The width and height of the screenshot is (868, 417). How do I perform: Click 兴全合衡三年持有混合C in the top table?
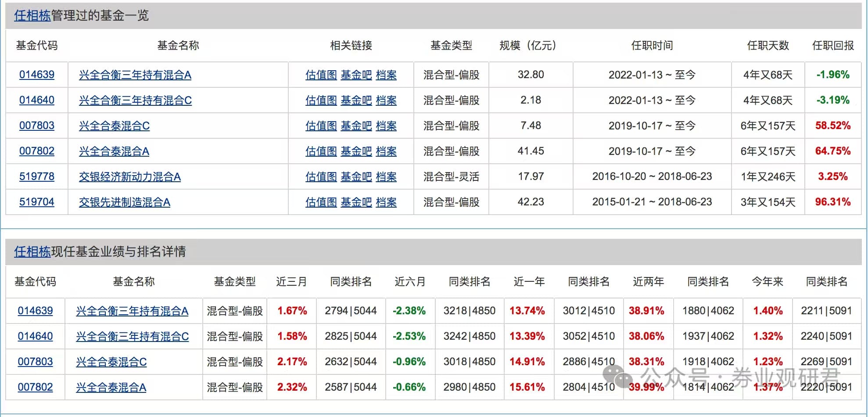tap(135, 101)
